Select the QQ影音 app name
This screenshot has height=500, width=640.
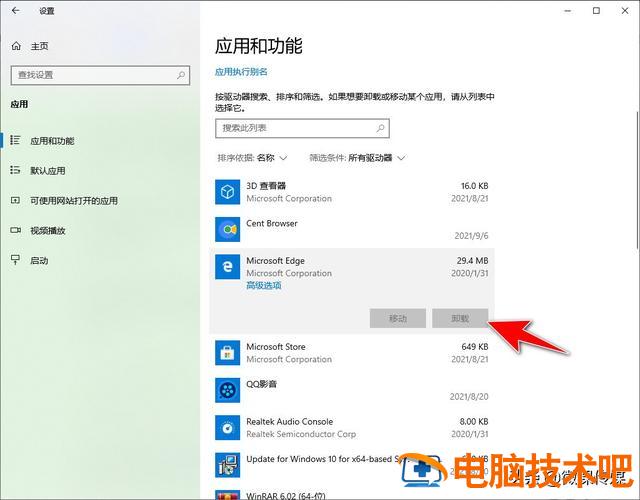tap(262, 384)
